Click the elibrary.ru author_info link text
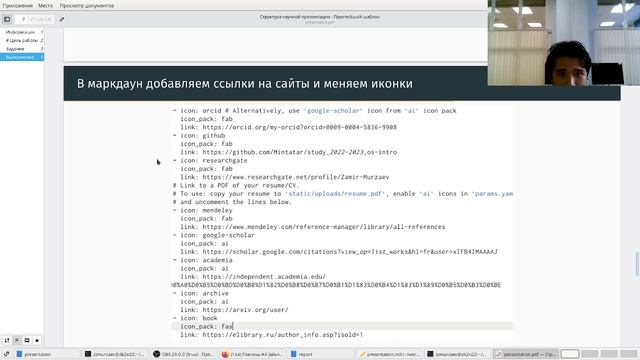 [282, 335]
